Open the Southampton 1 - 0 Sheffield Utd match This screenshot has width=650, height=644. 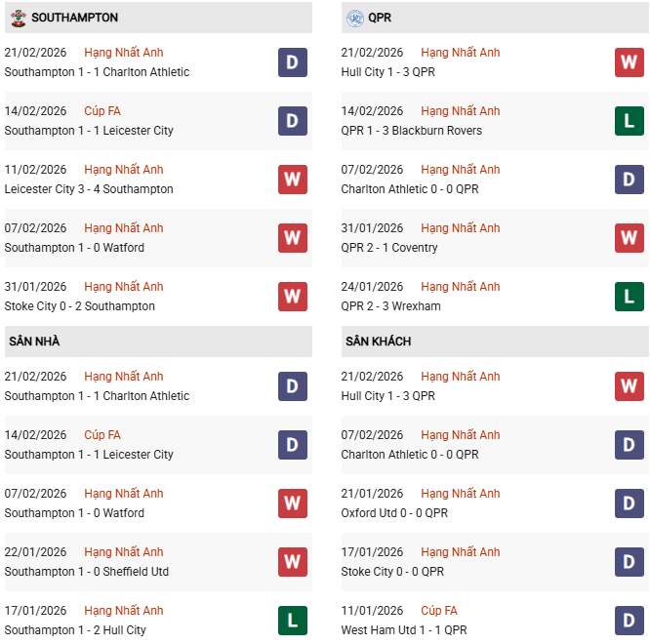coord(87,572)
